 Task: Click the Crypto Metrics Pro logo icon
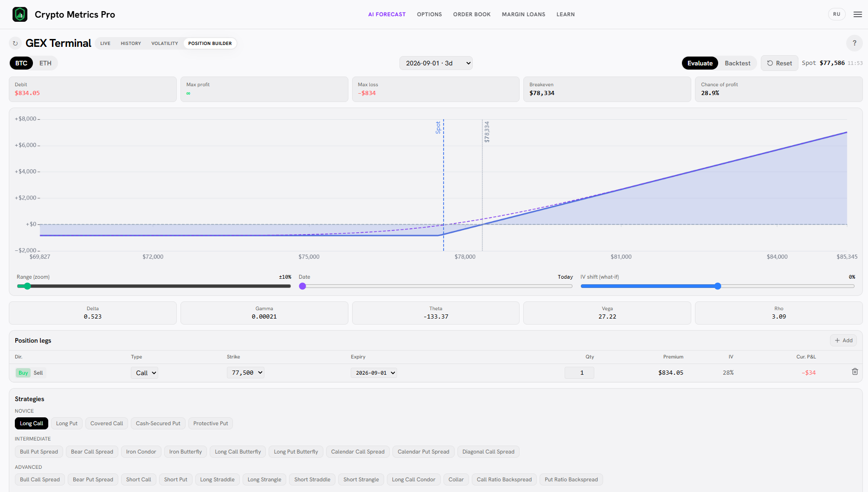[x=20, y=14]
